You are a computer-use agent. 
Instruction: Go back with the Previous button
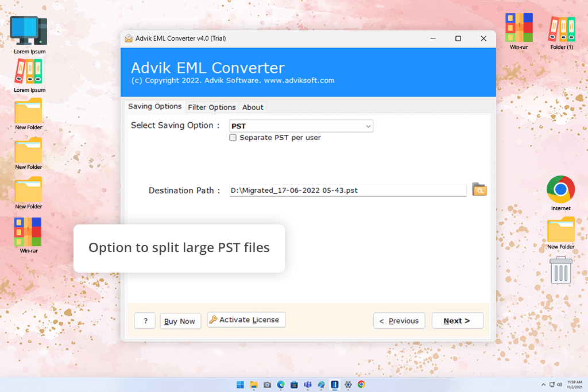(x=399, y=321)
